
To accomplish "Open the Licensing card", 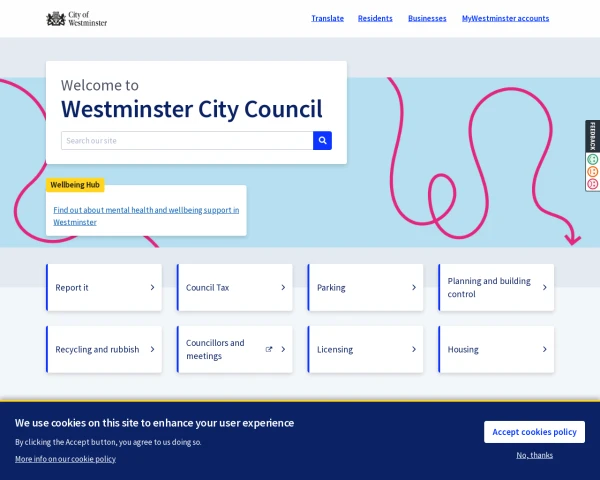I will tap(365, 349).
